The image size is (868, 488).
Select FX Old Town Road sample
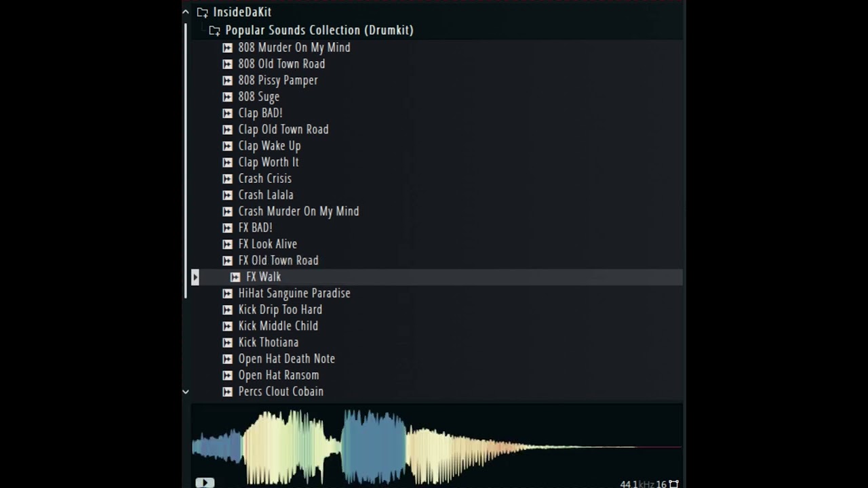pyautogui.click(x=278, y=260)
